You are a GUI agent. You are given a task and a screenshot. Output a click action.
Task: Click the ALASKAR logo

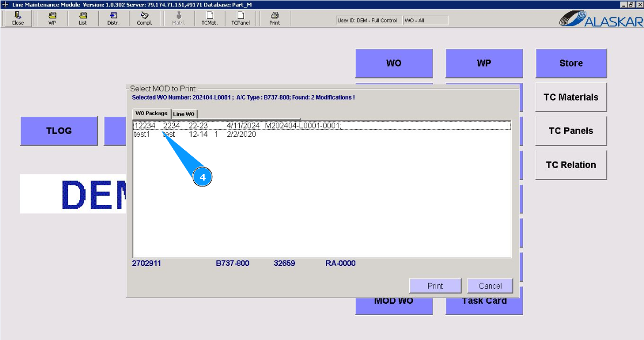tap(601, 19)
